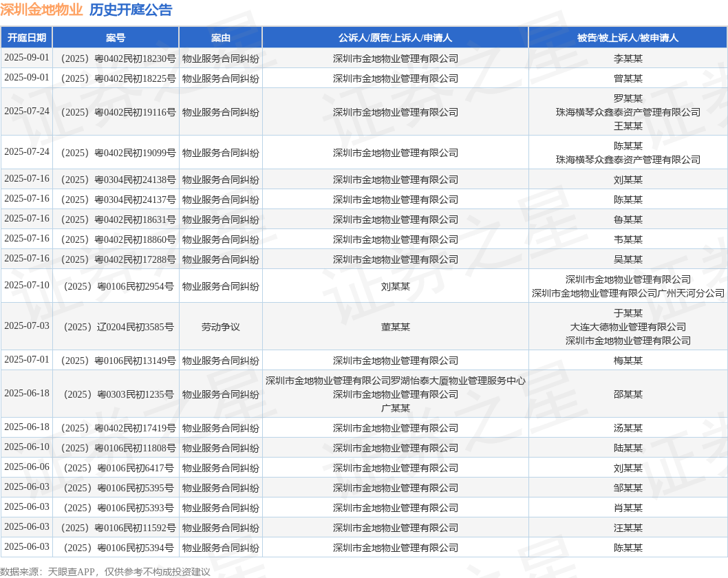Select the title 深圳金地物业

41,10
